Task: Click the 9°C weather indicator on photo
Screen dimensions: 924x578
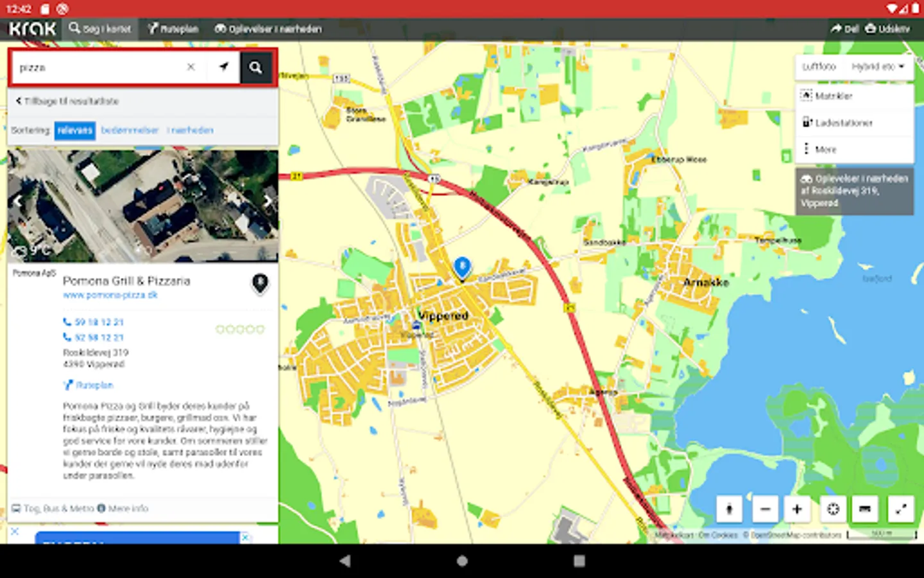Action: pyautogui.click(x=32, y=250)
